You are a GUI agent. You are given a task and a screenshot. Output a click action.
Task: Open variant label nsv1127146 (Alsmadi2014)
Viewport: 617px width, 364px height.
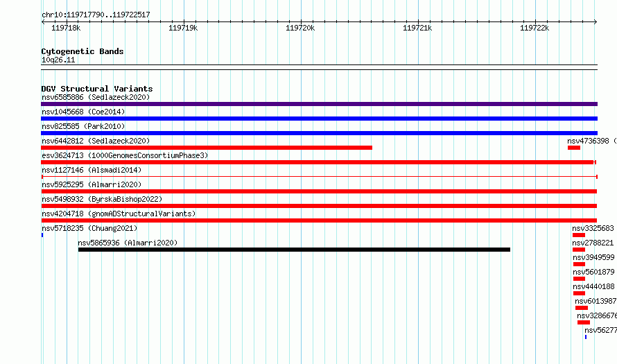[x=92, y=170]
